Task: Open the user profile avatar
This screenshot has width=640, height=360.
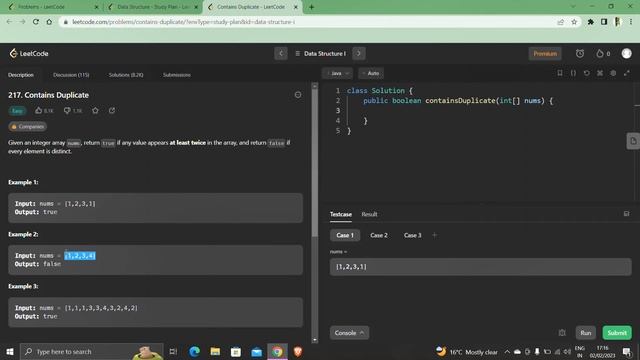Action: (626, 53)
